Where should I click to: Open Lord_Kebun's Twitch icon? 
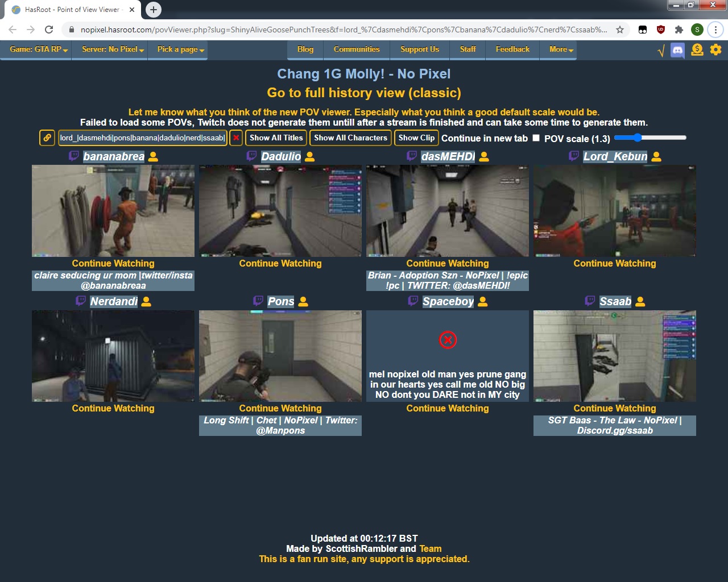click(574, 156)
